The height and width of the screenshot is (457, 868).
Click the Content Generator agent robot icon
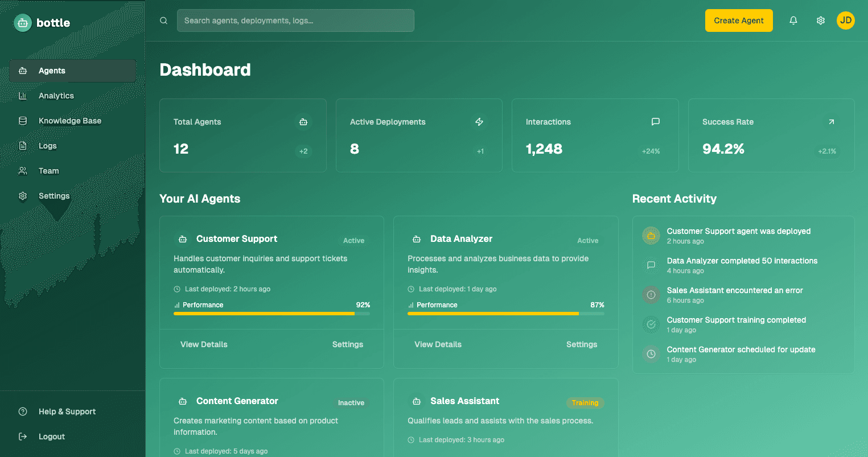tap(183, 401)
